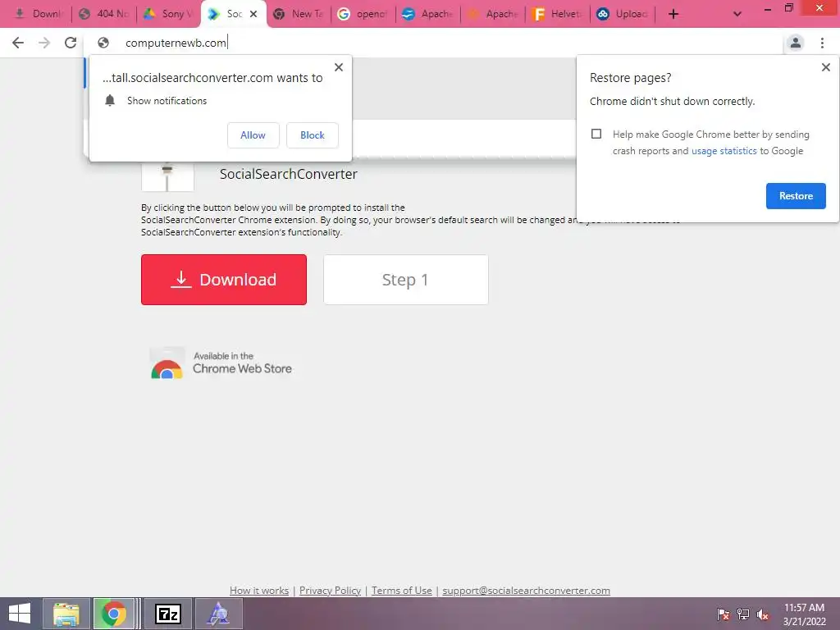Open the Privacy Policy link

click(330, 591)
